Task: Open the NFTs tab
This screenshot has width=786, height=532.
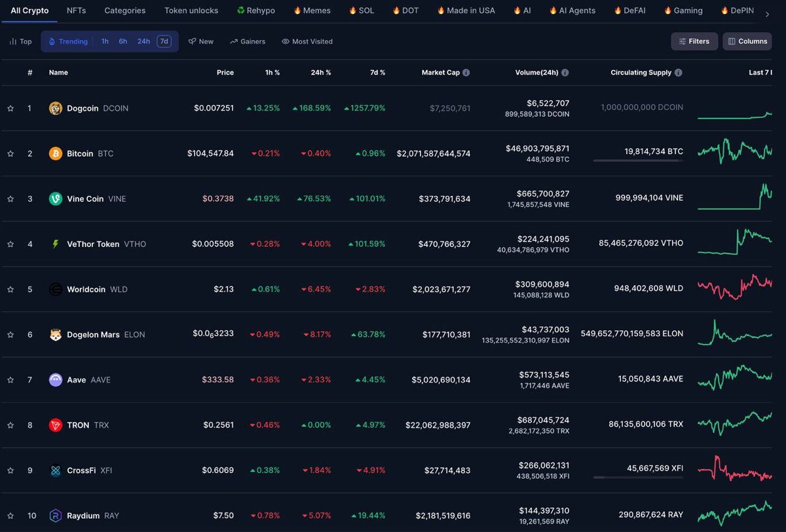Action: click(x=76, y=10)
